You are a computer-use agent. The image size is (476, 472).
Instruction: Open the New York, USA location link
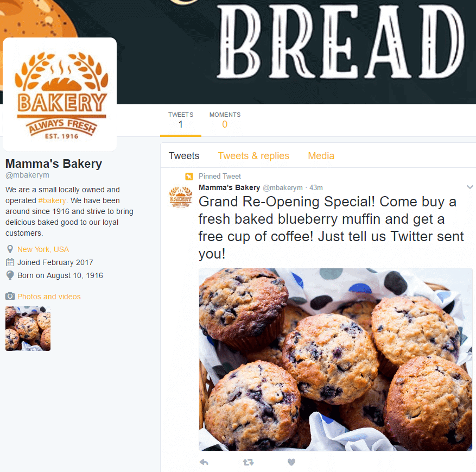(43, 249)
